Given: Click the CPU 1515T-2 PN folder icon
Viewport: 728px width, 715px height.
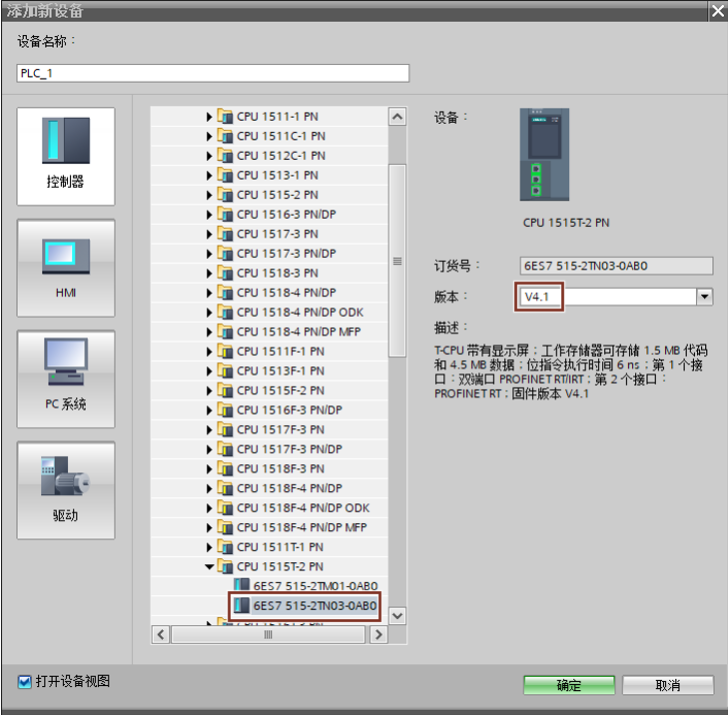Looking at the screenshot, I should point(225,566).
